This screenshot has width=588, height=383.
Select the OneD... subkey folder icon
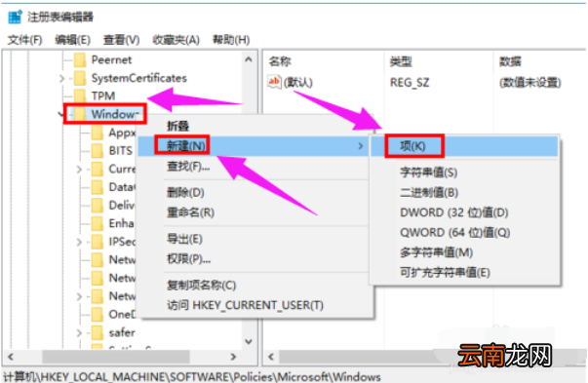point(98,314)
